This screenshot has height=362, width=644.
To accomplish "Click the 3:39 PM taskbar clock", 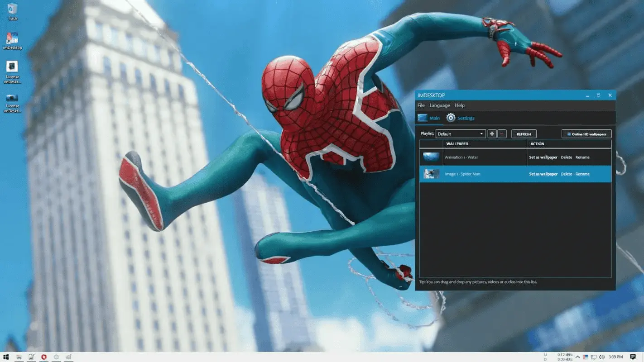I will point(616,357).
